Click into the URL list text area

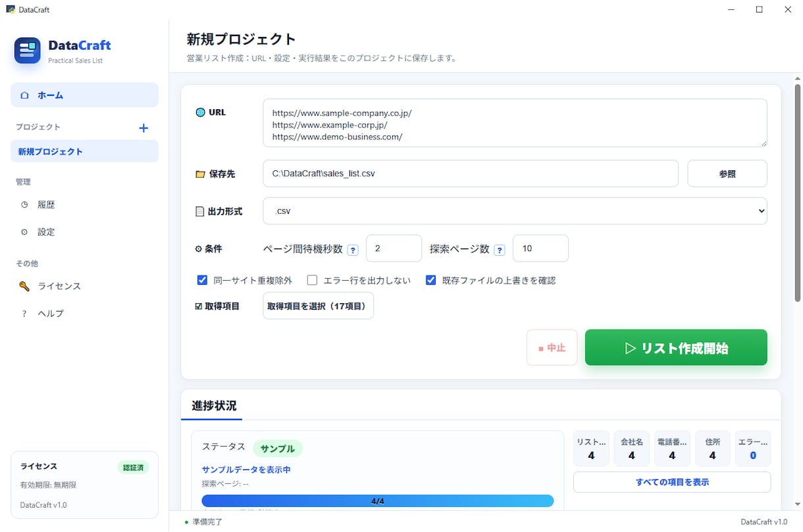coord(515,123)
